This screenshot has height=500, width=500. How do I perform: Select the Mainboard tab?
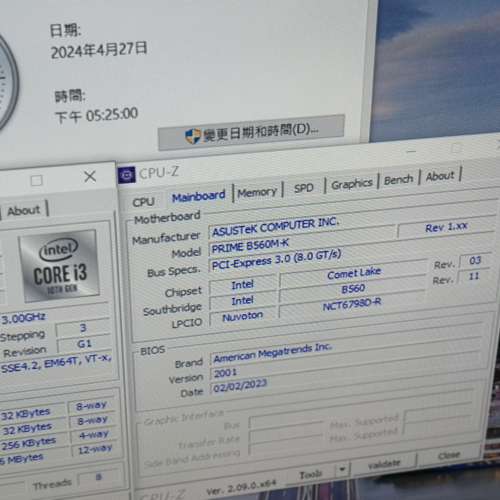point(198,196)
